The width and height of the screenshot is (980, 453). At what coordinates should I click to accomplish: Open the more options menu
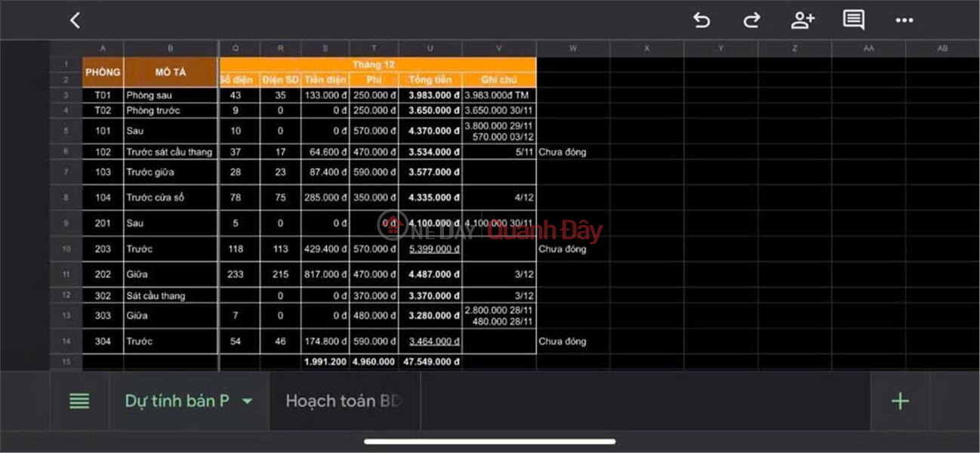[904, 20]
